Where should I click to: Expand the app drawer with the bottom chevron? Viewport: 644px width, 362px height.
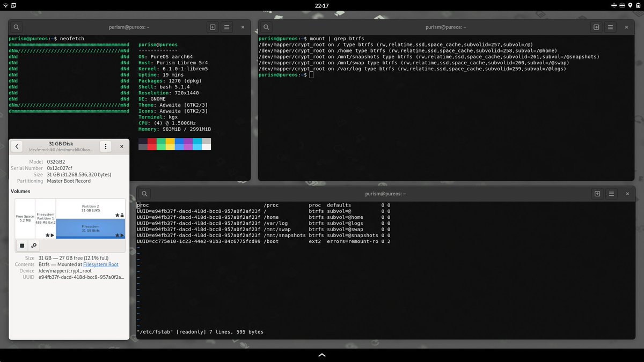[321, 354]
